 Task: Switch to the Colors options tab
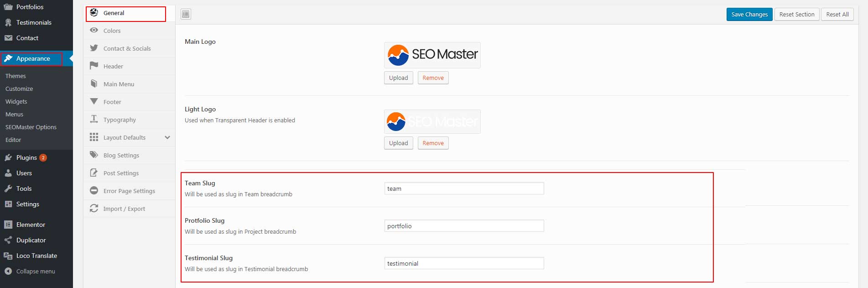130,31
